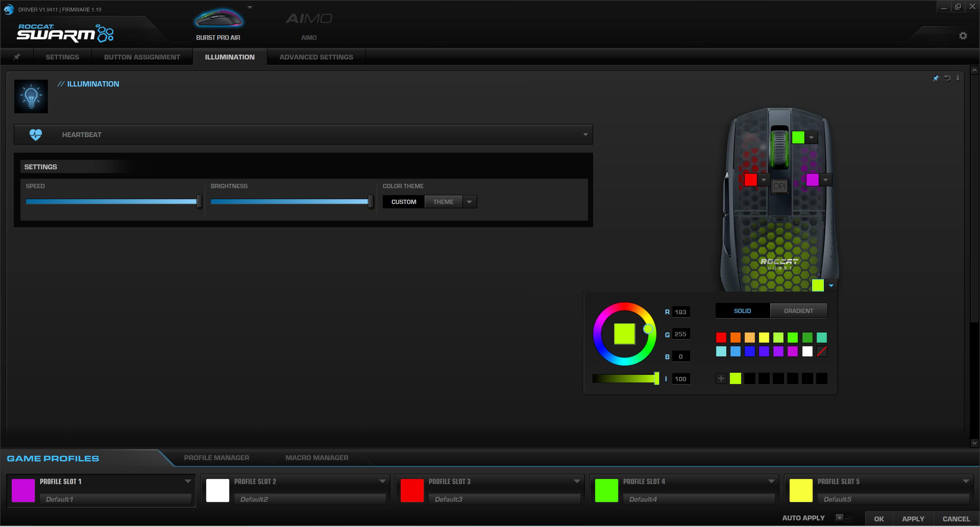
Task: Switch color mode to Gradient
Action: (x=798, y=311)
